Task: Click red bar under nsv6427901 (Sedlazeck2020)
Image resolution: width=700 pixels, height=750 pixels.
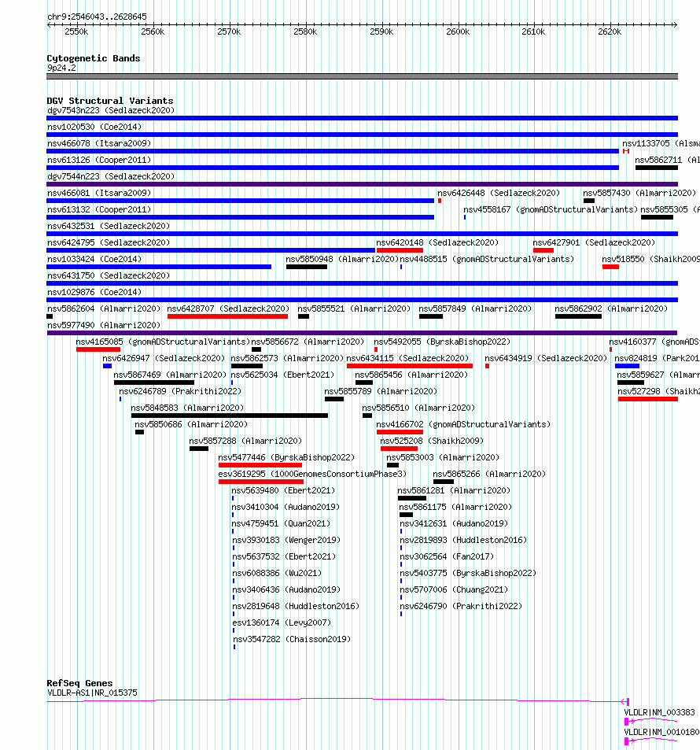Action: pos(543,250)
